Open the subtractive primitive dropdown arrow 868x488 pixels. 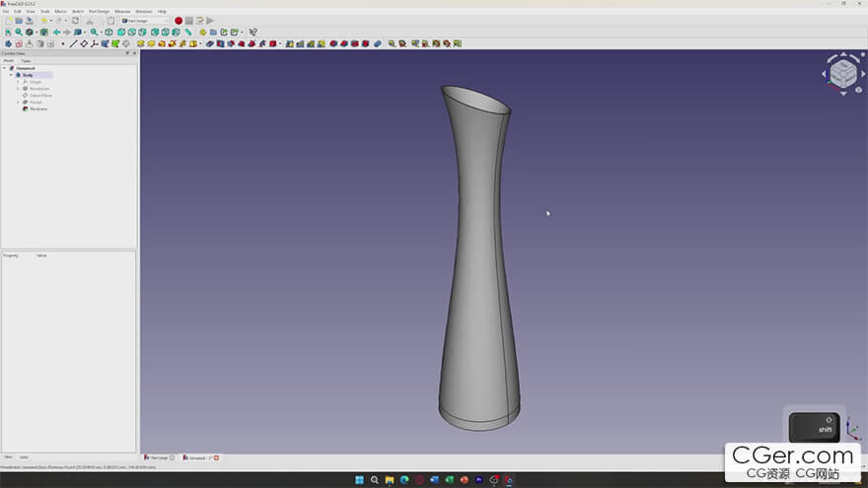pos(280,43)
